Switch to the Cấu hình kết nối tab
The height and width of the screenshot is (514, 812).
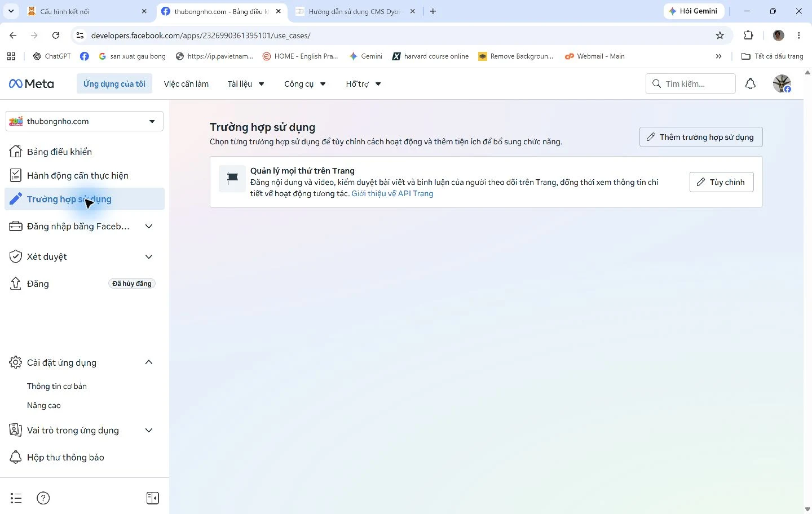87,11
